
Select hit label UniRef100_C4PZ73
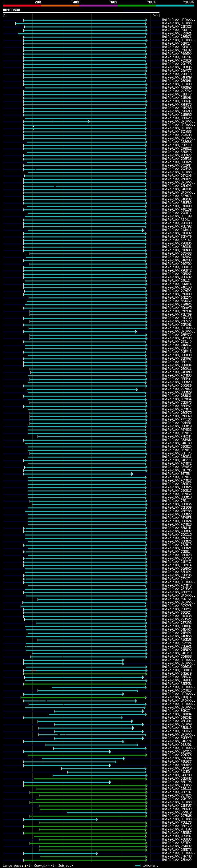point(177,460)
